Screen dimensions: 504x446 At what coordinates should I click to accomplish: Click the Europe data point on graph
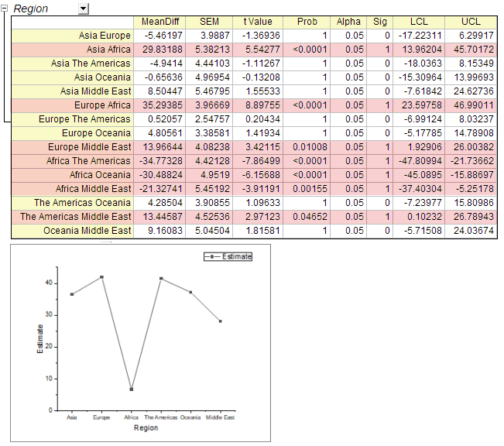click(101, 277)
